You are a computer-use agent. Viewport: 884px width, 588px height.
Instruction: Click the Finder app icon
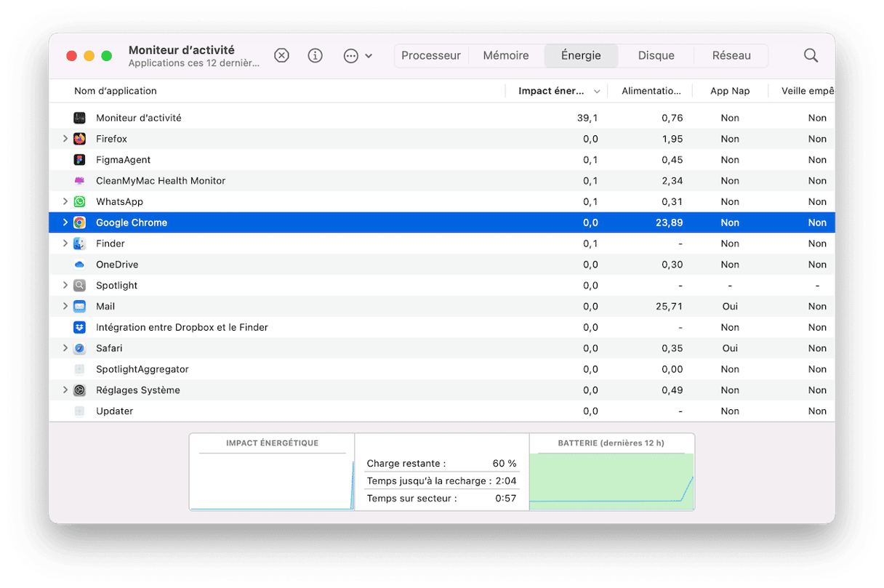click(x=80, y=244)
